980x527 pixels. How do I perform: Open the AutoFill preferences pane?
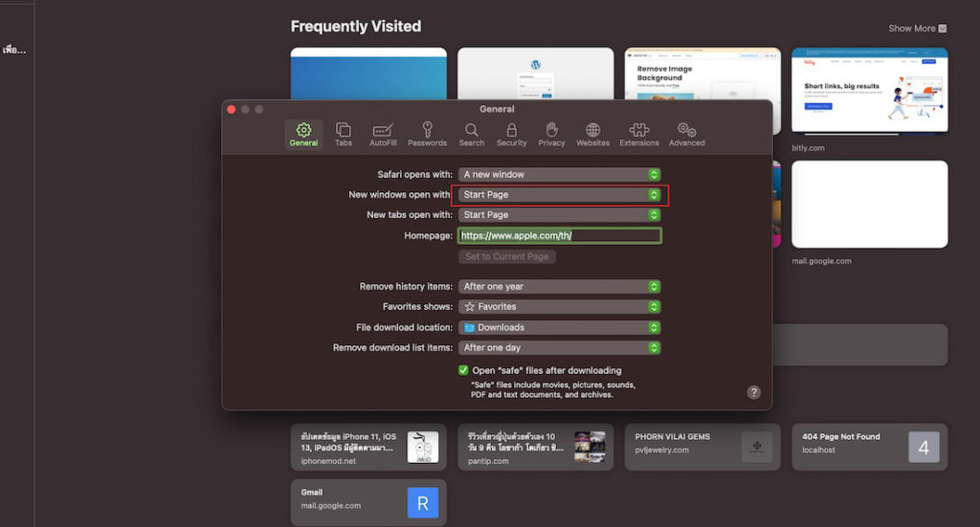[x=383, y=134]
